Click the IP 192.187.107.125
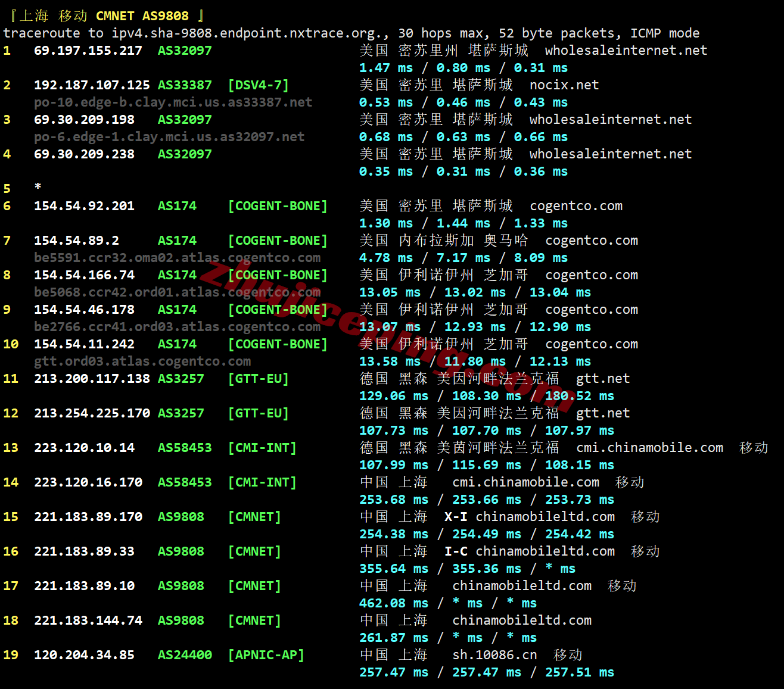784x689 pixels. (x=92, y=85)
